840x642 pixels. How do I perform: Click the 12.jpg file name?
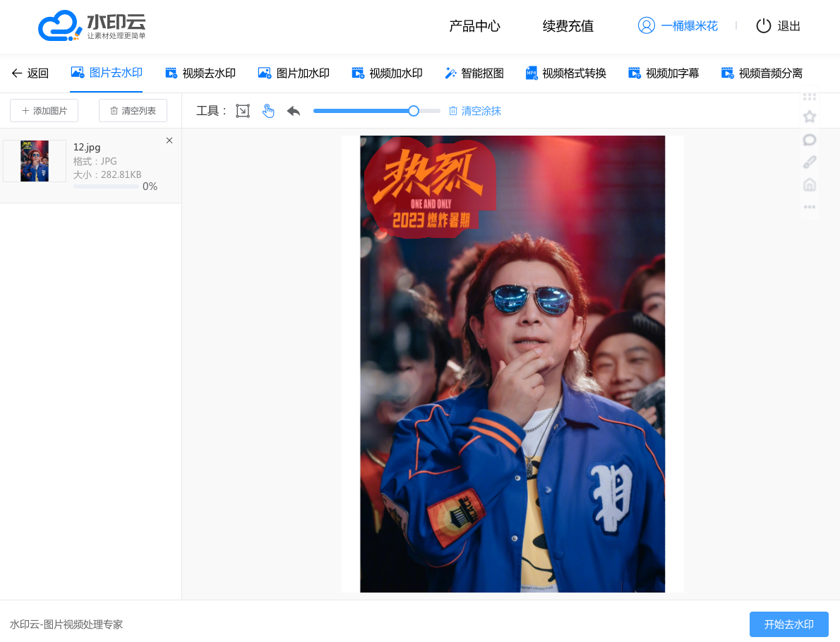pyautogui.click(x=87, y=147)
